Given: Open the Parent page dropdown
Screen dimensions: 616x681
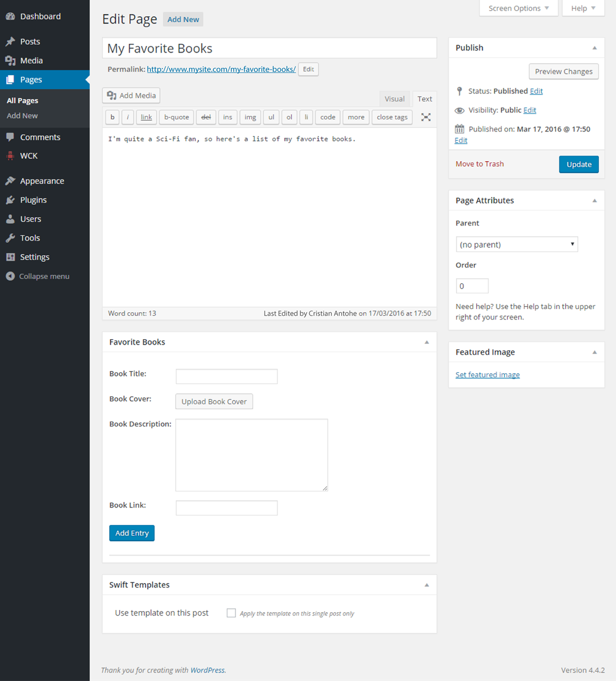Looking at the screenshot, I should [x=516, y=245].
